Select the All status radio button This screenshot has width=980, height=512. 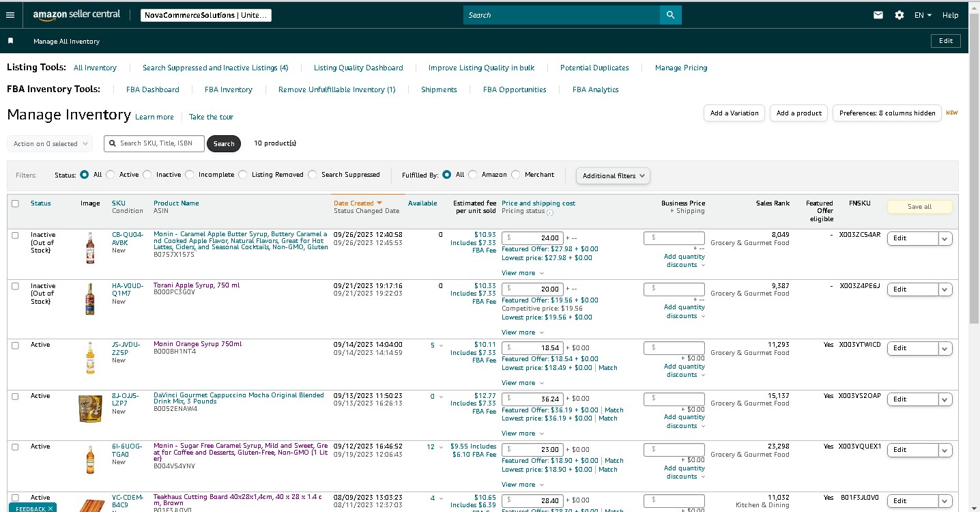coord(84,175)
